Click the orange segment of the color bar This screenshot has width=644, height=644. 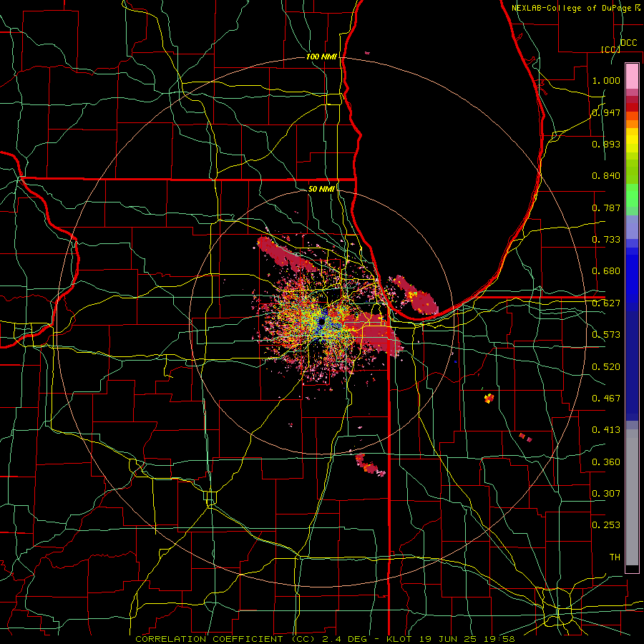632,120
